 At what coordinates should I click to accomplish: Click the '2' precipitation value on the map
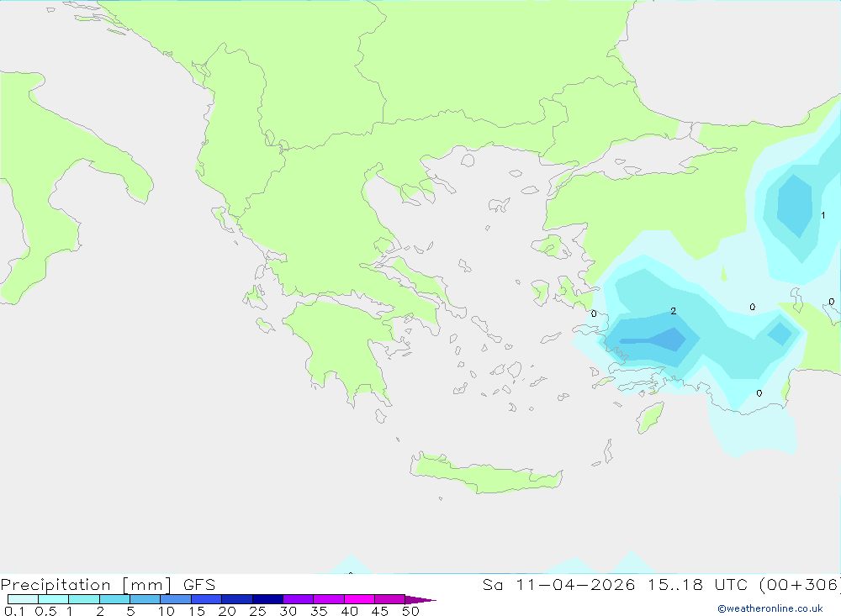coord(673,311)
